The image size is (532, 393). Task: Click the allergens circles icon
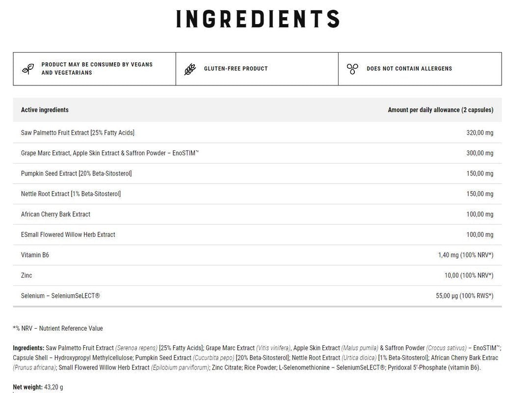coord(352,69)
